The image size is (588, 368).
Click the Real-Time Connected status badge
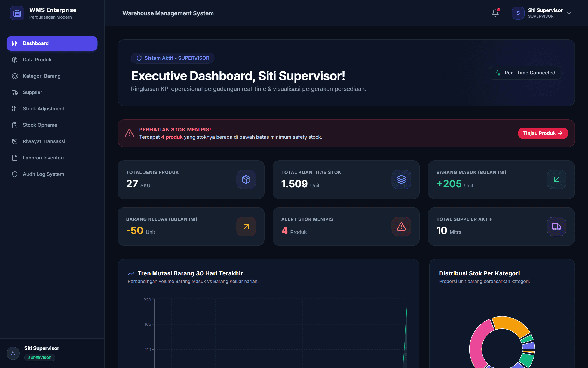click(525, 73)
